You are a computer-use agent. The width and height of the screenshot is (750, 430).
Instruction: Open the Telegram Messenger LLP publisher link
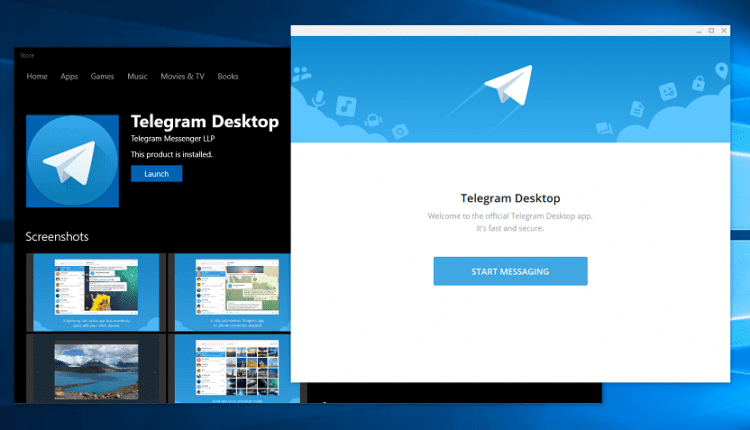tap(173, 139)
